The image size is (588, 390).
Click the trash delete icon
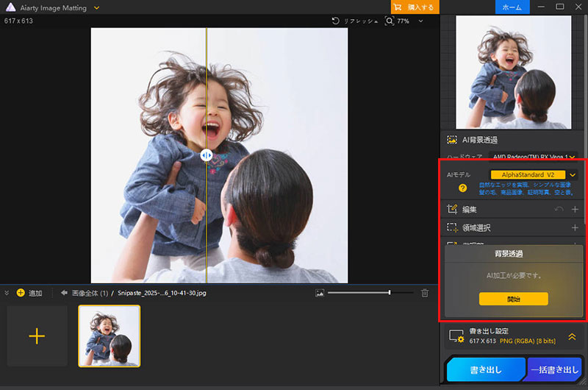click(x=425, y=293)
